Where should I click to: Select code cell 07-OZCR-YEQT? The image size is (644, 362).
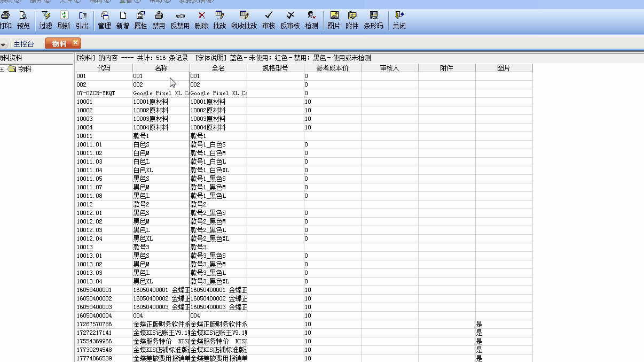click(104, 93)
